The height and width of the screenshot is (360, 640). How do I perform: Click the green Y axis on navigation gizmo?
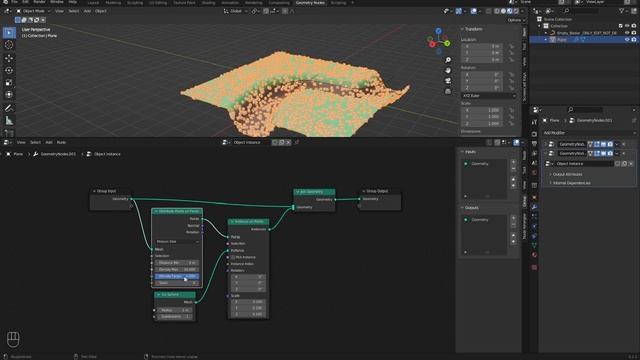click(x=447, y=43)
